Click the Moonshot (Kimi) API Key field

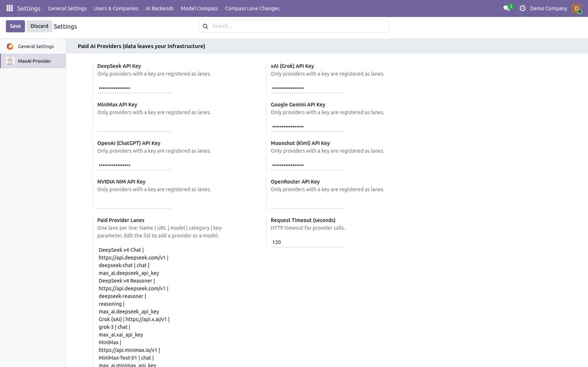(307, 165)
